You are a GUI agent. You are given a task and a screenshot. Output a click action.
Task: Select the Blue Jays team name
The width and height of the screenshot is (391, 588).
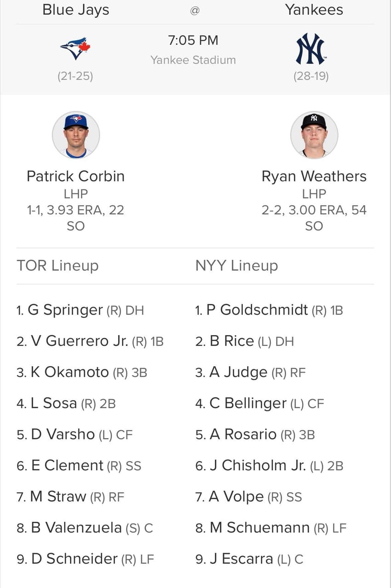tap(76, 10)
